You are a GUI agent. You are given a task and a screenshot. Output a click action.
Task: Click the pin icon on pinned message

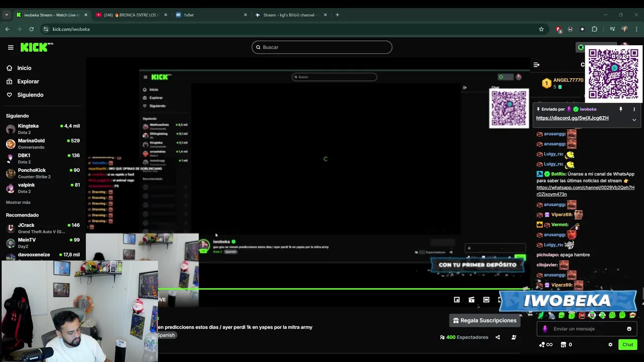tap(620, 109)
